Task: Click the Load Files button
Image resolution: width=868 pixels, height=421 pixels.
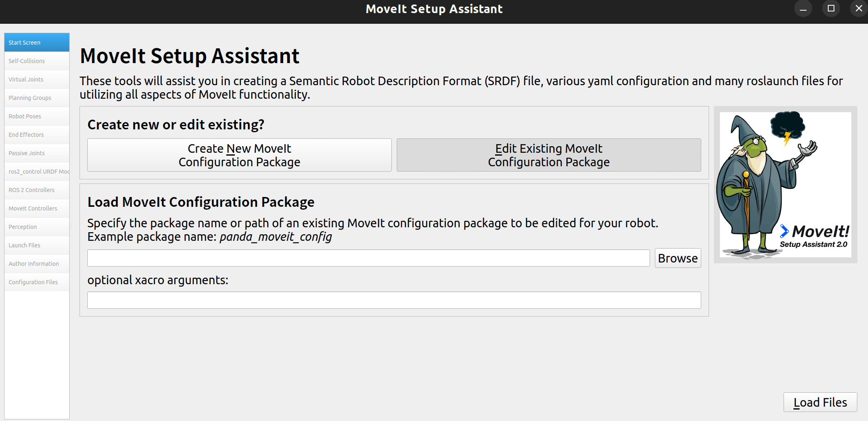Action: (820, 402)
